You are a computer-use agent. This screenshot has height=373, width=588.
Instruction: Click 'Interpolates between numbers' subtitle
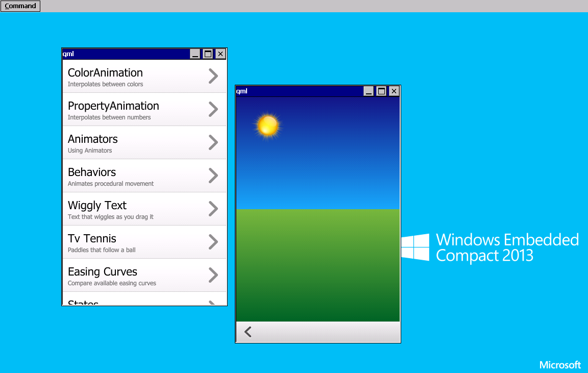pos(109,117)
